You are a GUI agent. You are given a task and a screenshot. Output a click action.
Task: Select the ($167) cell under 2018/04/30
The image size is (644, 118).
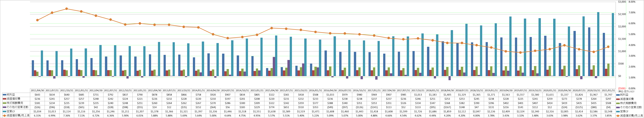pyautogui.click(x=447, y=107)
